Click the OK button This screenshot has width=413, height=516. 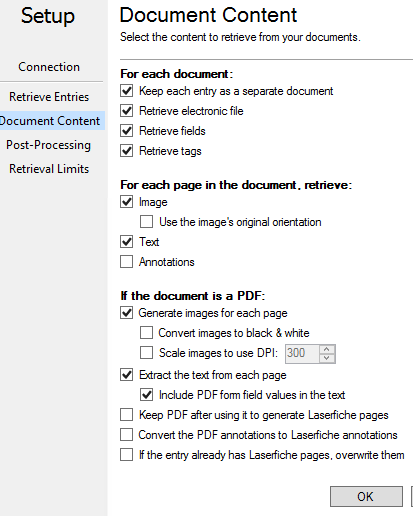pos(366,496)
